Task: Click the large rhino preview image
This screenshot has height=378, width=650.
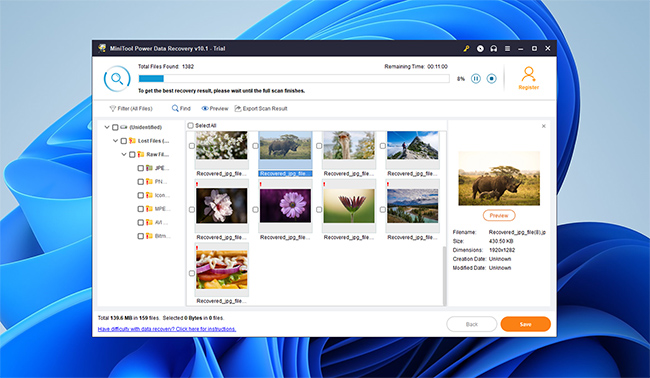Action: pos(499,178)
